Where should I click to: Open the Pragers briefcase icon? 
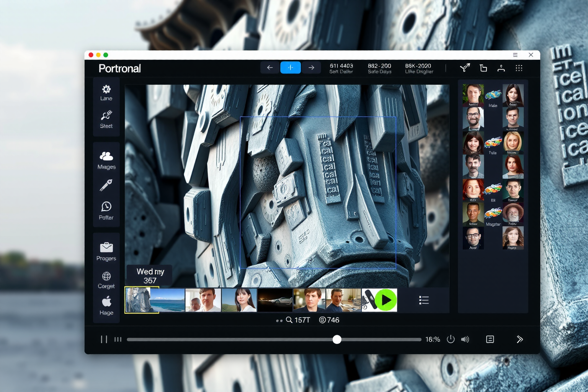106,247
